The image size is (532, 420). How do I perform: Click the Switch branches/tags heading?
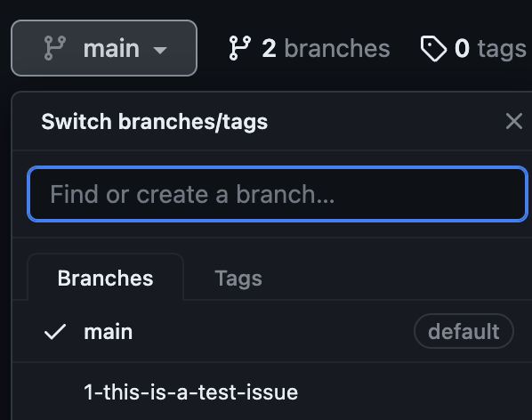pos(155,121)
